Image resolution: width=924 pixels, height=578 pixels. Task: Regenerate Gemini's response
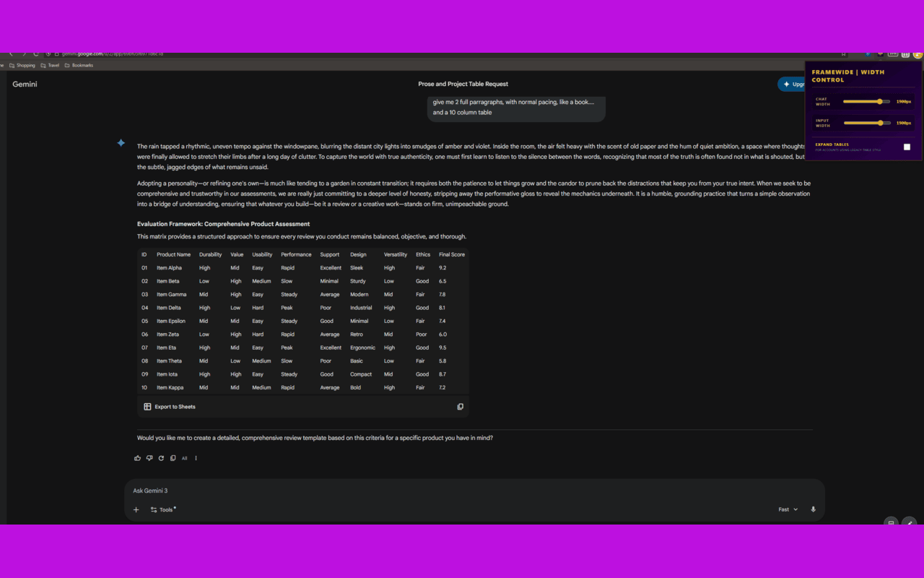161,458
